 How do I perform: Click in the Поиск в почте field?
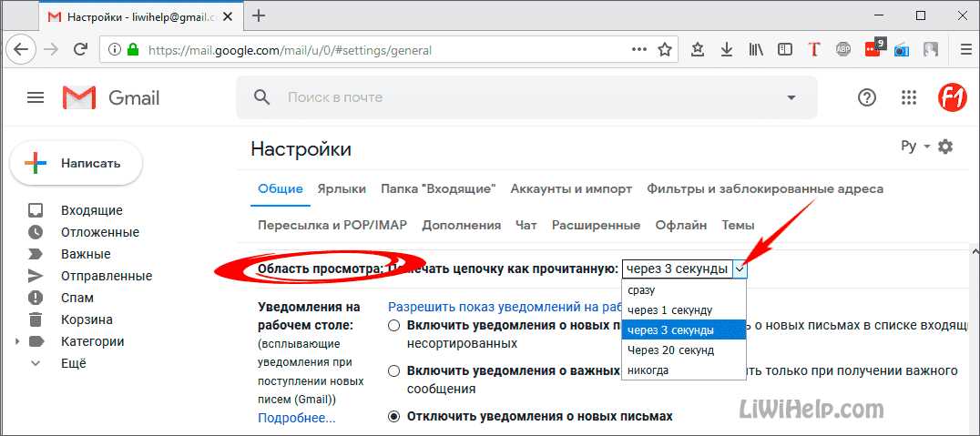coord(528,97)
